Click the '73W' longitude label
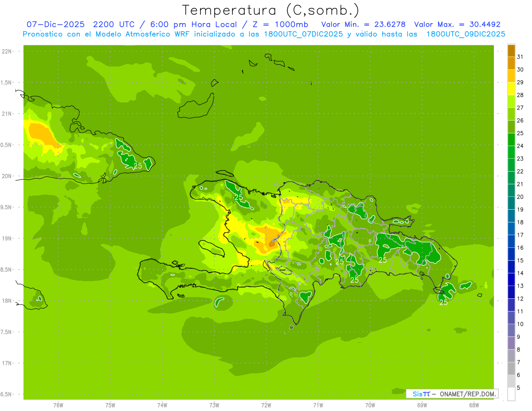Screen dimensions: 532x411 click(214, 405)
